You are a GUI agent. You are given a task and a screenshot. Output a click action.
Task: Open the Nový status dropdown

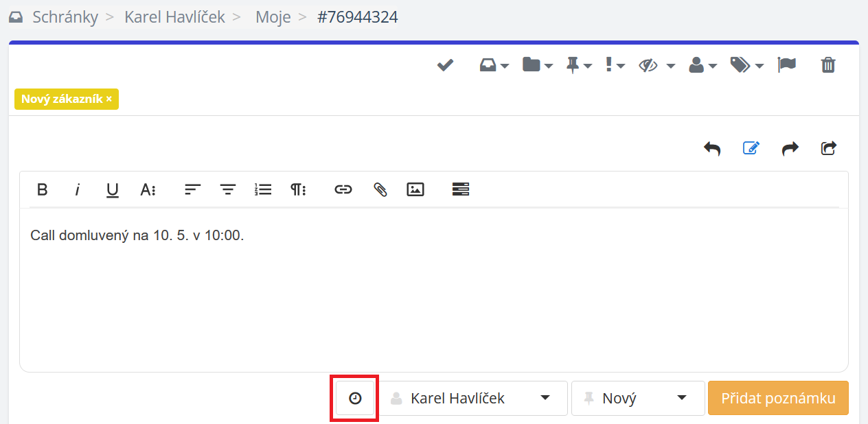pyautogui.click(x=638, y=398)
